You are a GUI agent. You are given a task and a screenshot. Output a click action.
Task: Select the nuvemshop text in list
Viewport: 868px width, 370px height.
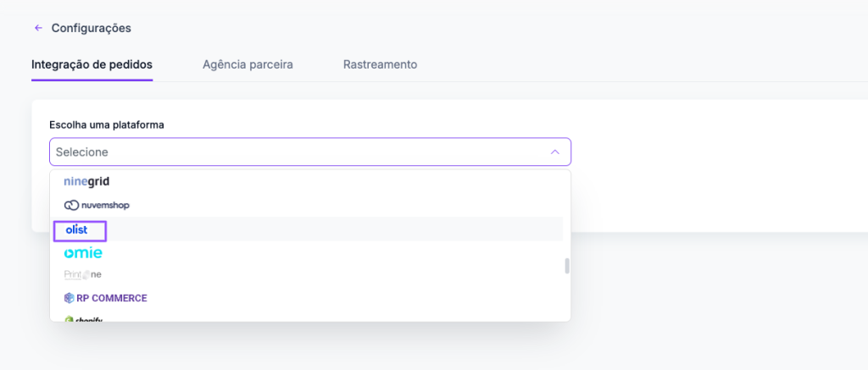[104, 206]
